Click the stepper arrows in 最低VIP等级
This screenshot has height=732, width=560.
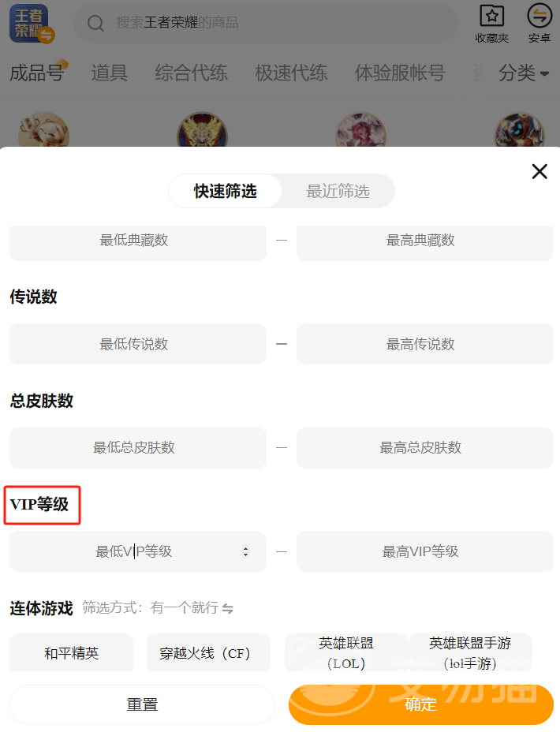[245, 551]
